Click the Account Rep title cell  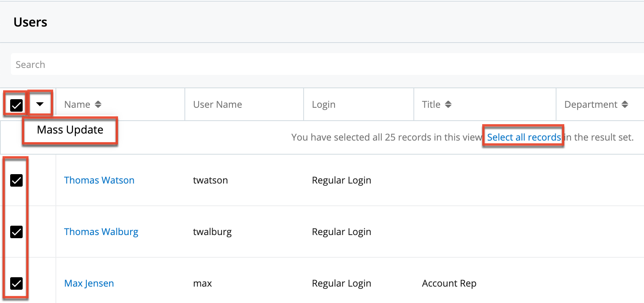click(x=449, y=283)
